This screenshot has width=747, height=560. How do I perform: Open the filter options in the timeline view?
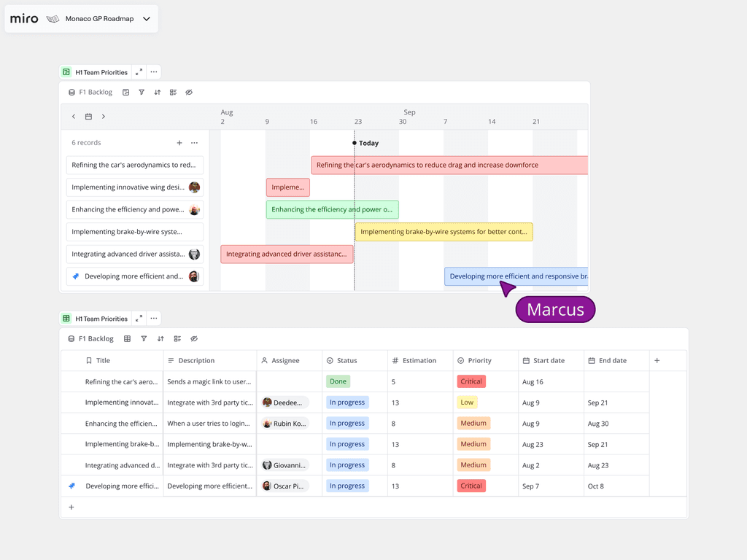(x=142, y=92)
